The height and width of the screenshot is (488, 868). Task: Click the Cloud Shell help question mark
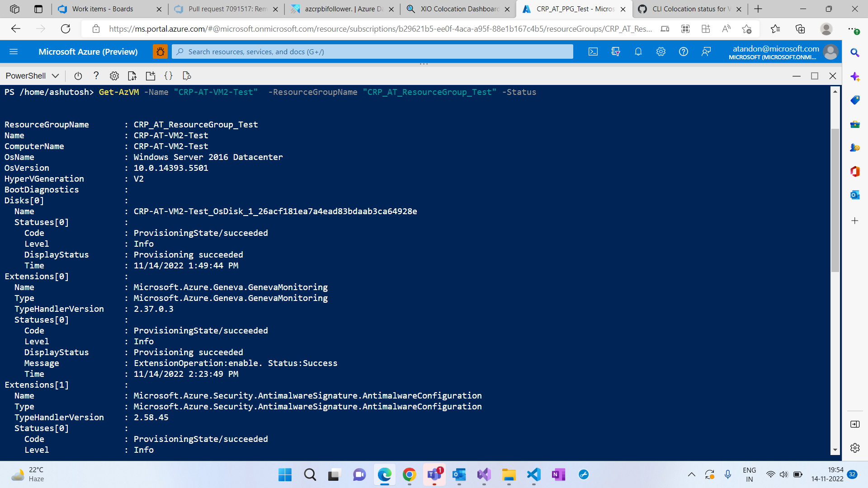[96, 75]
